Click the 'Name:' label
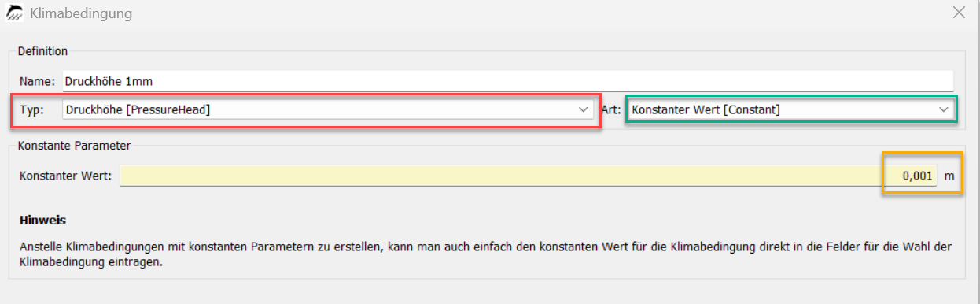Viewport: 980px width, 304px height. pos(37,81)
